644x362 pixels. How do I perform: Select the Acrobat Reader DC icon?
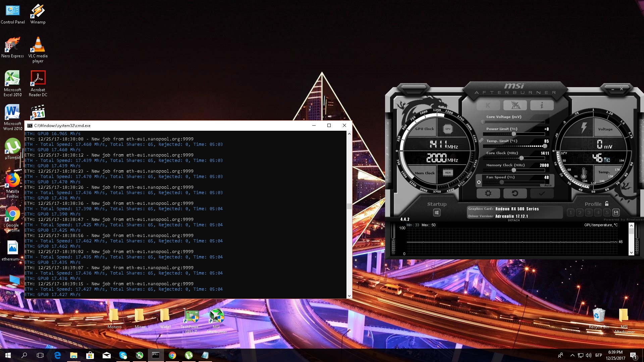pos(38,83)
